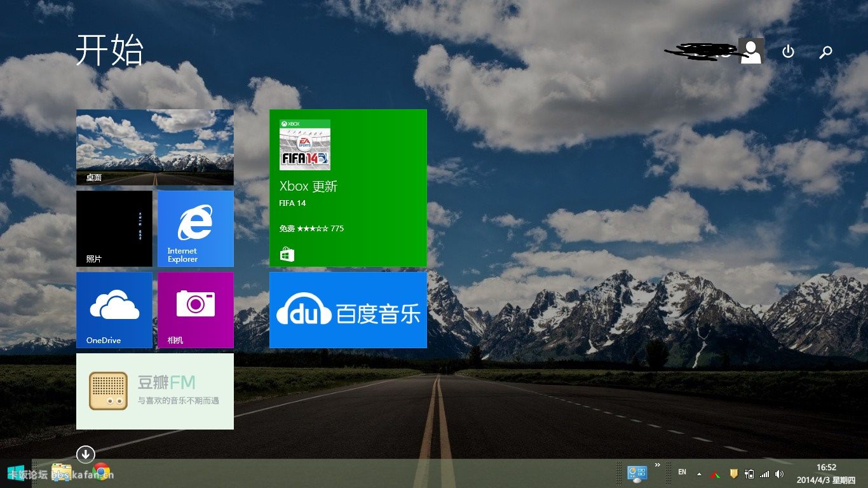This screenshot has width=868, height=488.
Task: Open the 相机 Camera tile
Action: point(196,310)
